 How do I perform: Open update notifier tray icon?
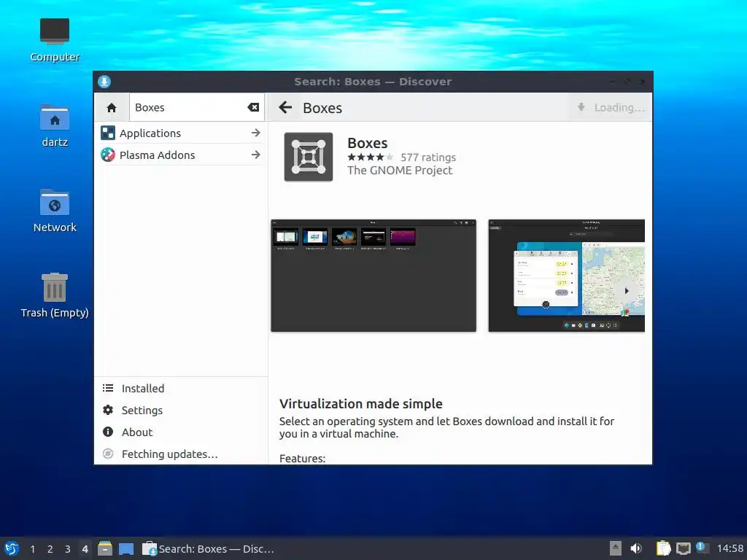tap(701, 547)
